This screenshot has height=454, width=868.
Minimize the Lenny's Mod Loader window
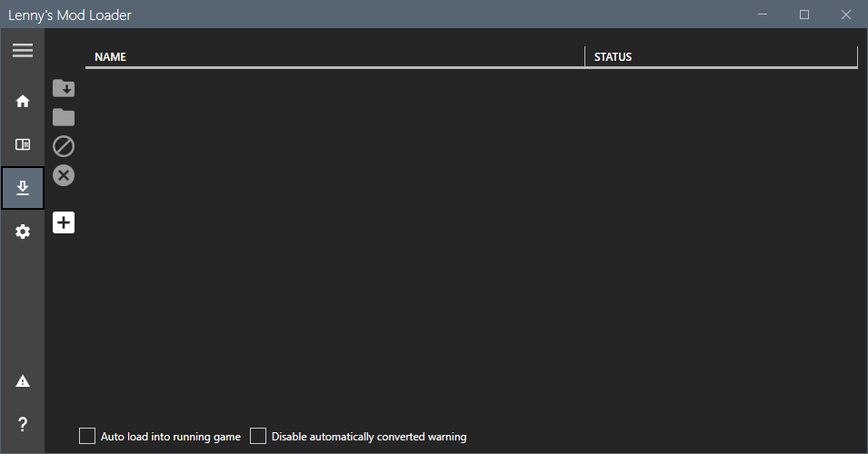763,15
